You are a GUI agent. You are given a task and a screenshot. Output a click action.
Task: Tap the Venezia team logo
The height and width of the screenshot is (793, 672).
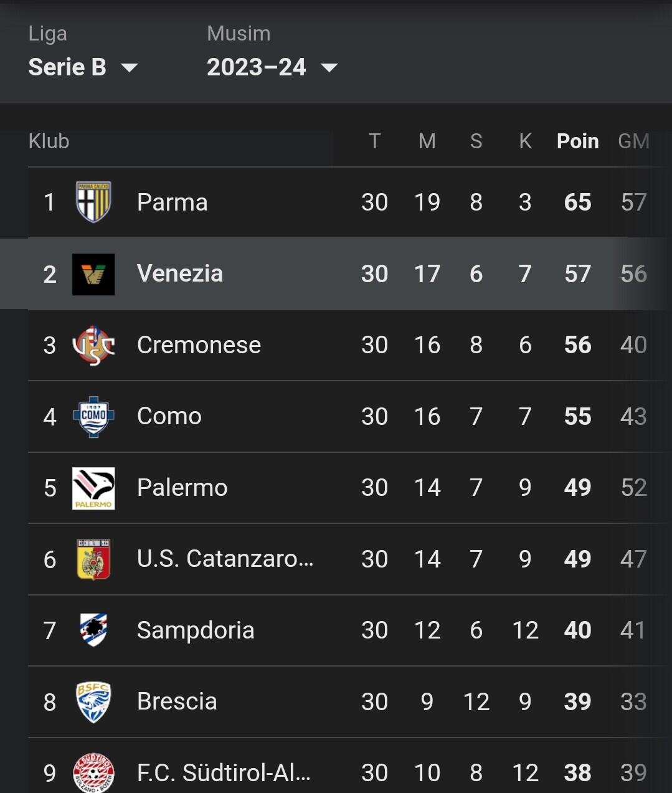coord(93,274)
